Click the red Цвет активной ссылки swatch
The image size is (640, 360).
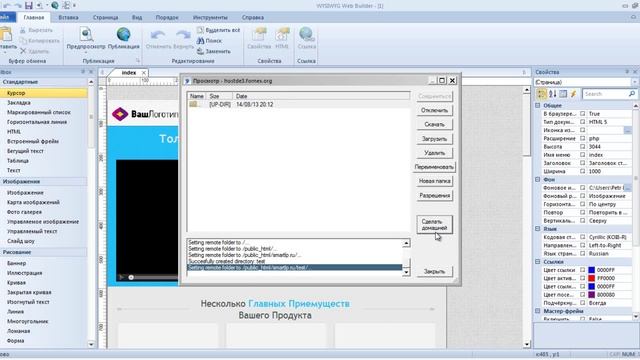tap(591, 278)
